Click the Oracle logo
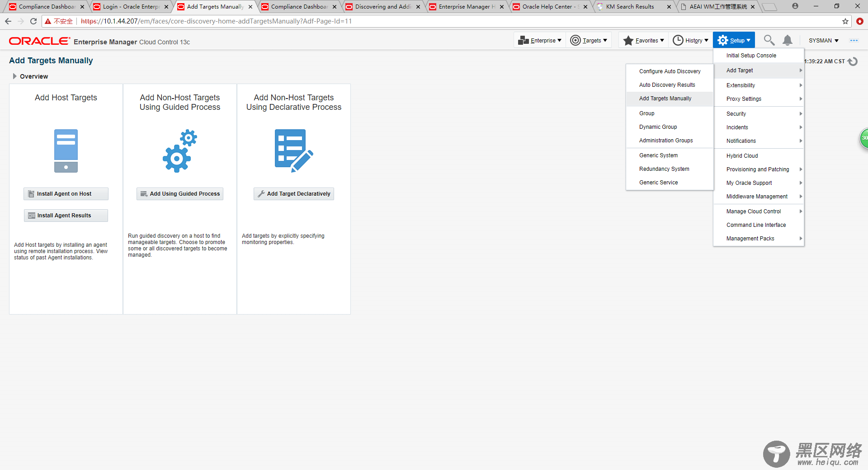Screen dimensions: 868x470 click(x=39, y=41)
